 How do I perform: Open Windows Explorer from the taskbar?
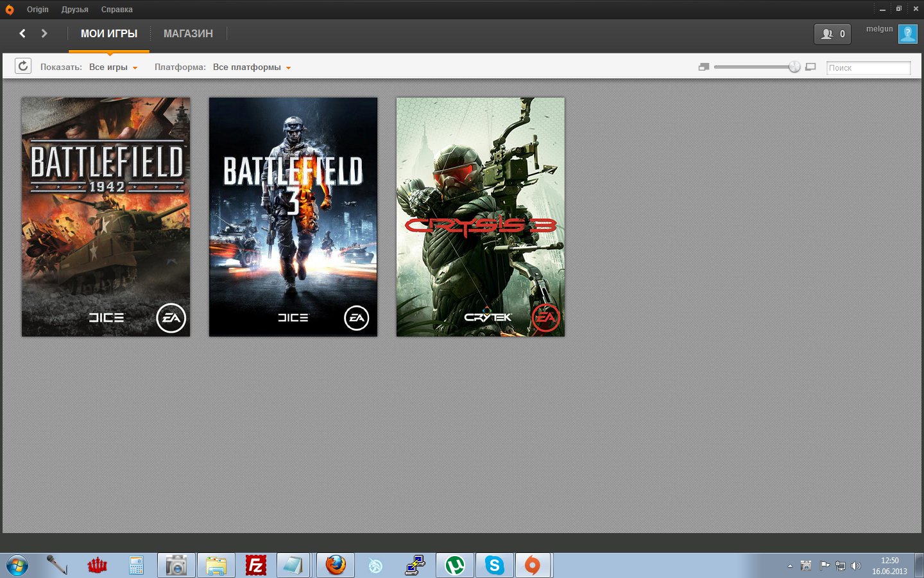216,566
